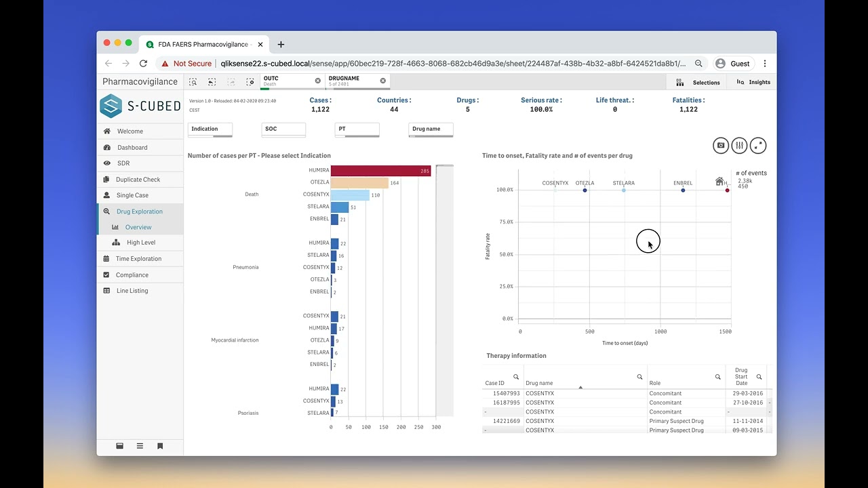
Task: Select Overview under Drug Exploration
Action: pyautogui.click(x=140, y=227)
